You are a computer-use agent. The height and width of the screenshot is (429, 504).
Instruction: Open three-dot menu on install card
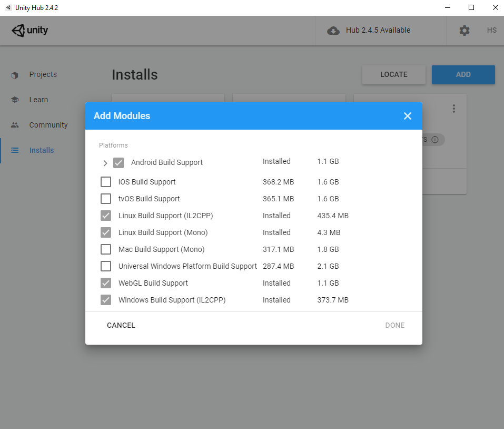pyautogui.click(x=454, y=109)
